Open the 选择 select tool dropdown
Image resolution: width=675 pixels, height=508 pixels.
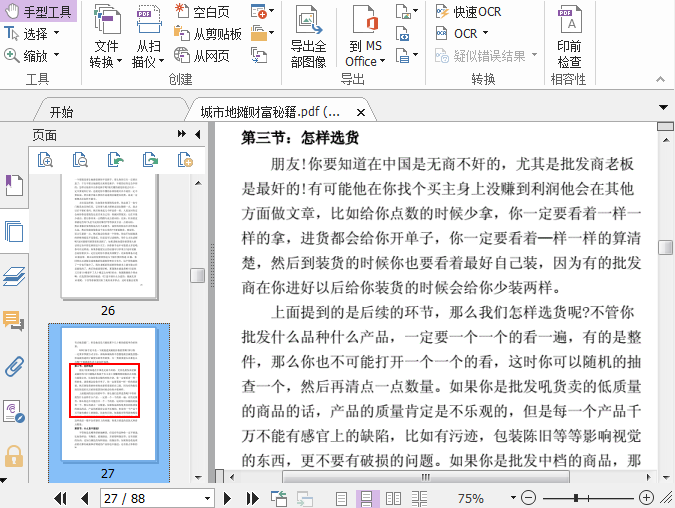56,33
